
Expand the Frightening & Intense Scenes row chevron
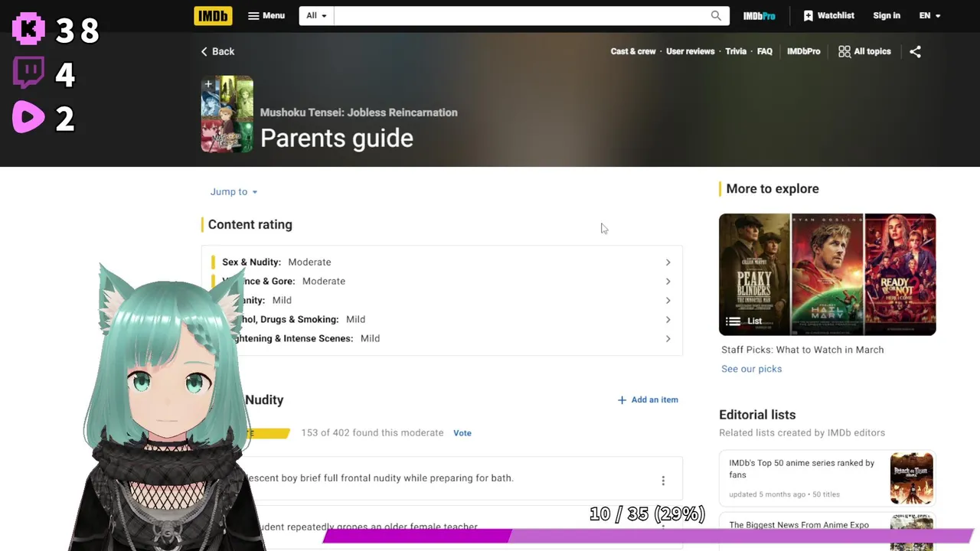[x=668, y=338]
